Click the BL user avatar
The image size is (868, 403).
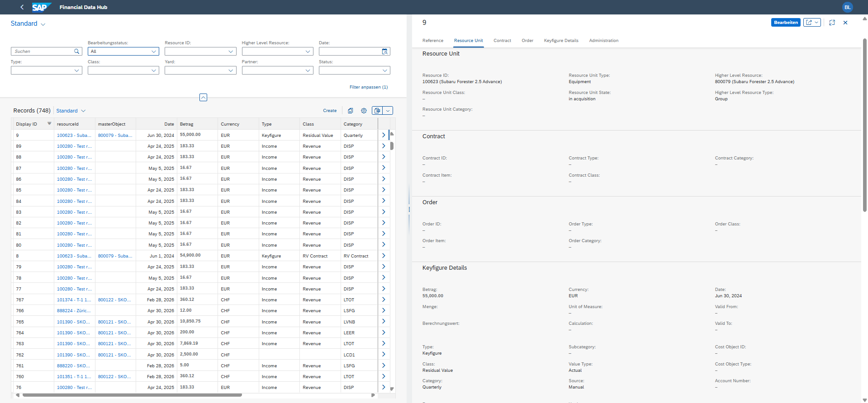(847, 7)
